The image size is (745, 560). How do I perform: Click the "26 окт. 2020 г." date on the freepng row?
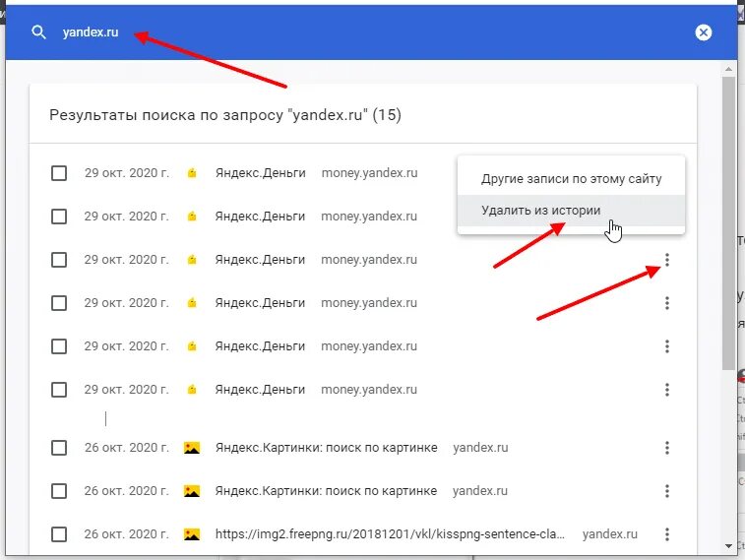coord(126,534)
